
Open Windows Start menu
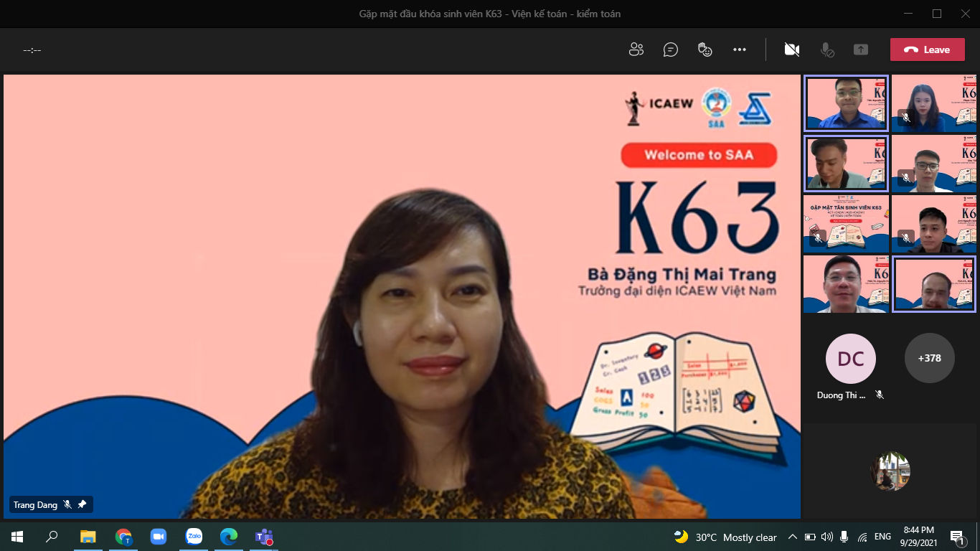click(x=17, y=537)
